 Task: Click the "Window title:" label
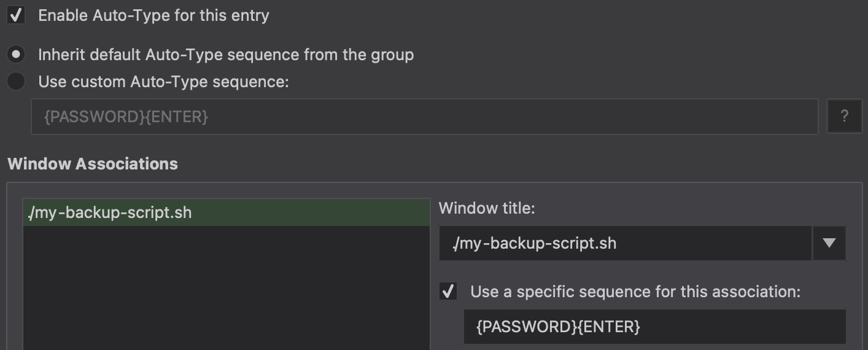(x=487, y=209)
